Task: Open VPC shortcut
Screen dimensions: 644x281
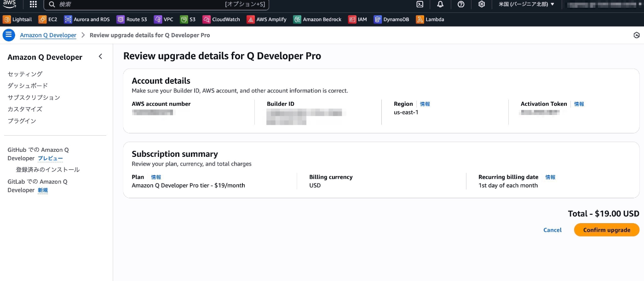Action: pyautogui.click(x=164, y=19)
